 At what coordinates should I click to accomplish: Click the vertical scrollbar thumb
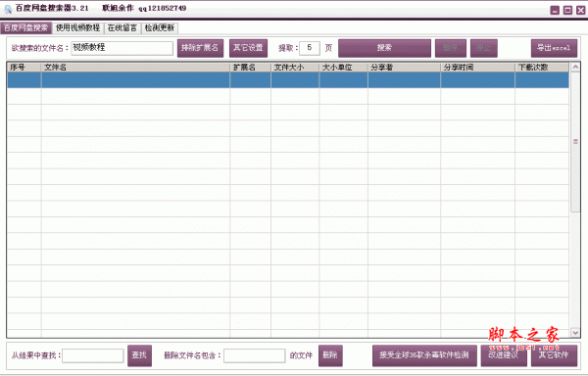pyautogui.click(x=575, y=142)
